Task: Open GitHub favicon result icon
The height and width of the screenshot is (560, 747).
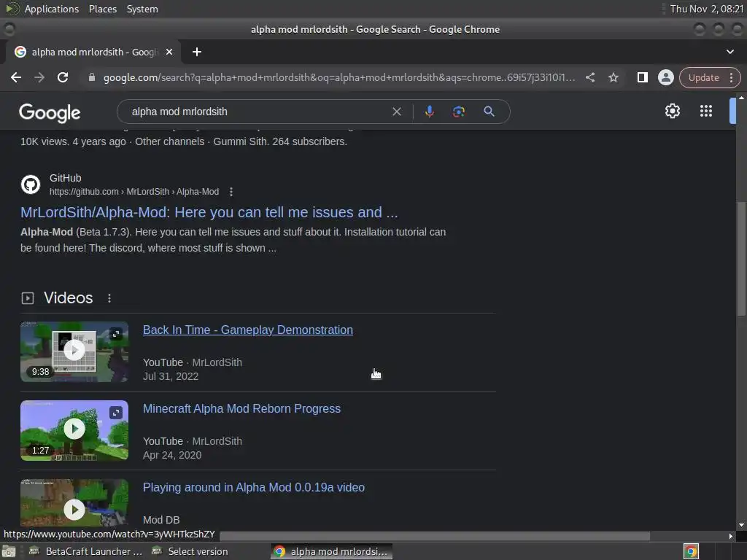Action: click(x=31, y=184)
